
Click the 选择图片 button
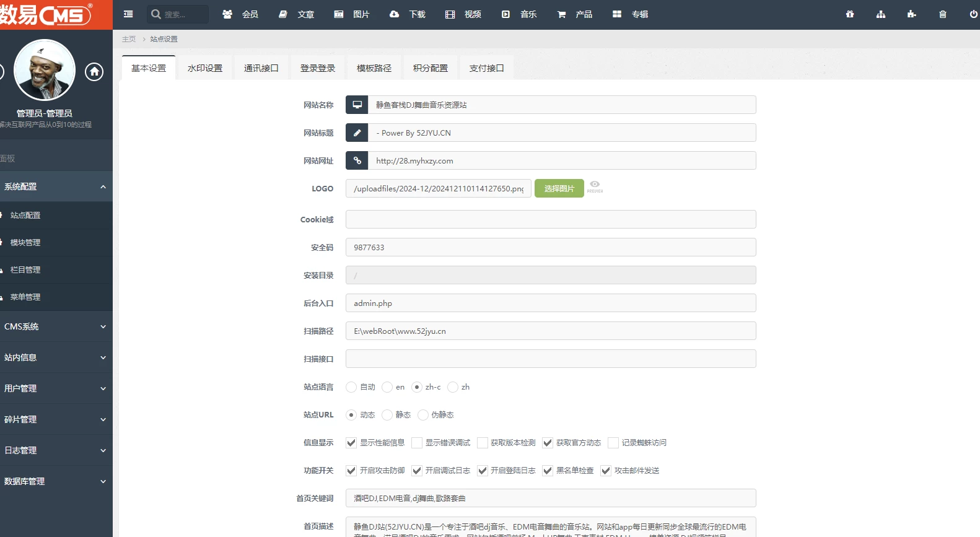click(x=559, y=188)
